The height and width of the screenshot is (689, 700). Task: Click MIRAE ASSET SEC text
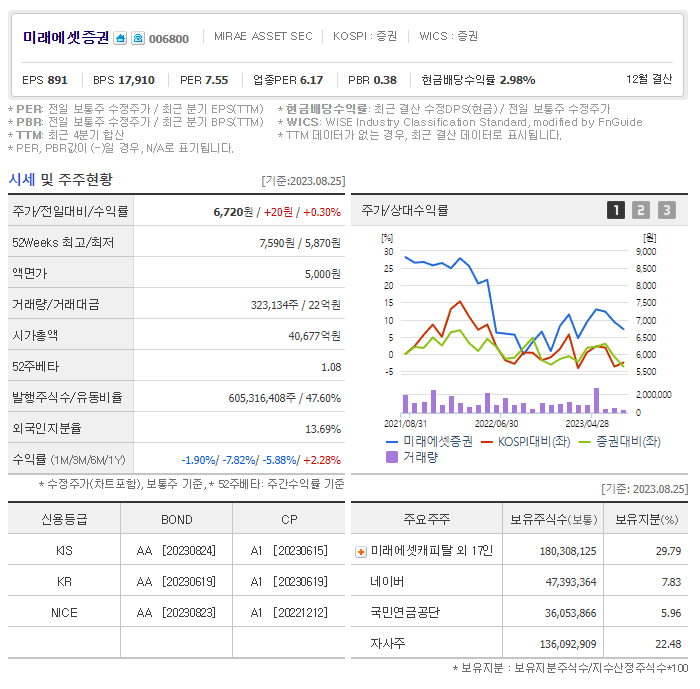pos(263,36)
